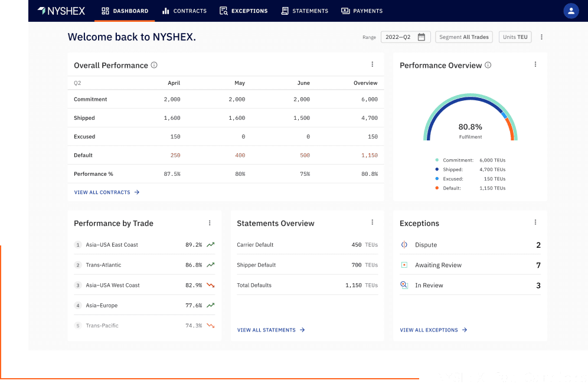The height and width of the screenshot is (387, 588).
Task: Open the Statements tab
Action: pos(305,11)
